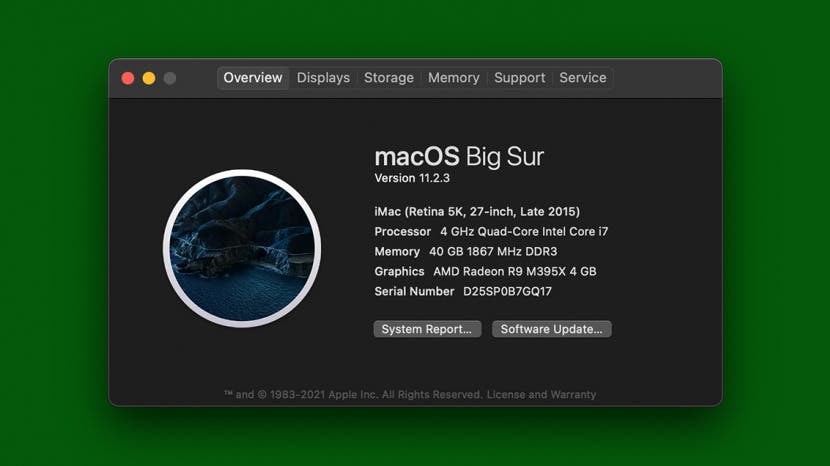Image resolution: width=830 pixels, height=466 pixels.
Task: Click the Software Update... button
Action: tap(552, 329)
